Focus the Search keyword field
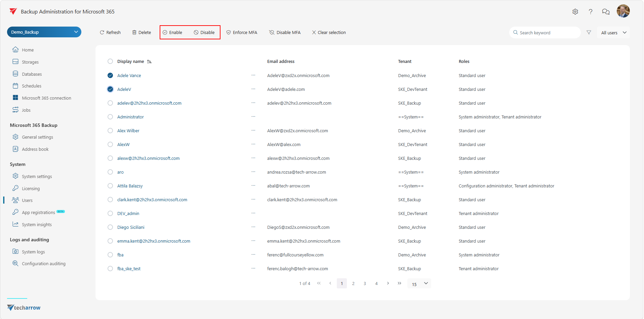The height and width of the screenshot is (319, 644). (545, 33)
